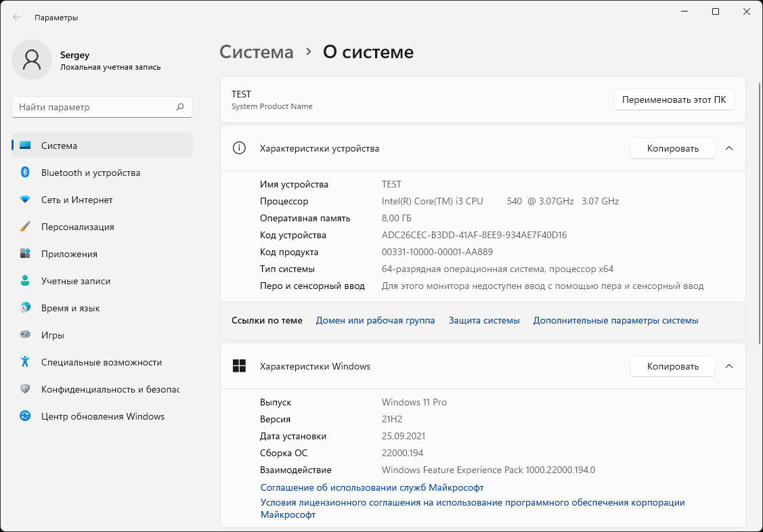Click the Учетные записи person icon
Screen dimensions: 763x532
pyautogui.click(x=25, y=281)
